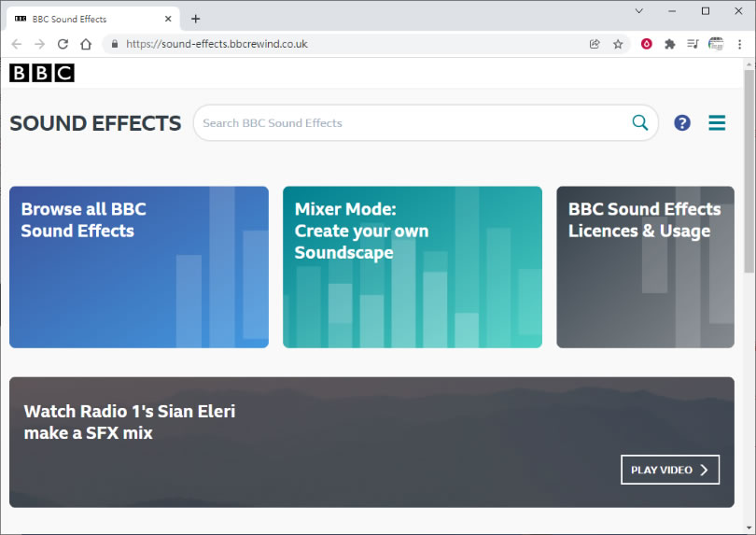
Task: Click the BBC logo
Action: [42, 73]
